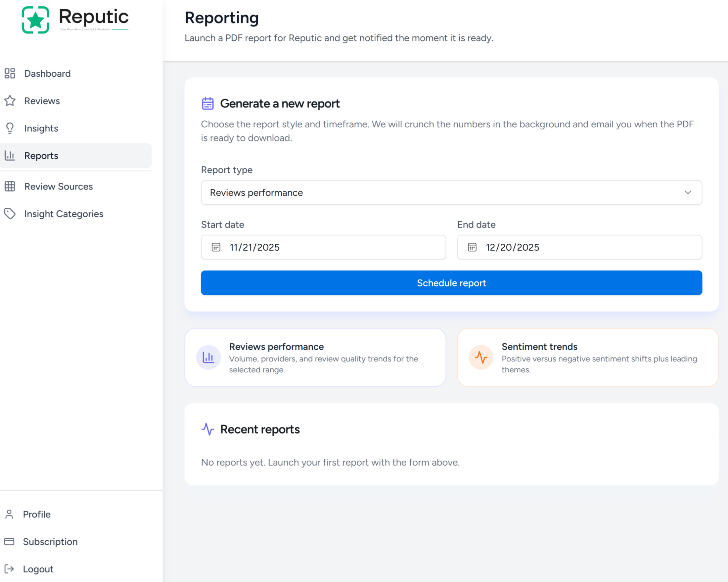Click the Subscription card icon

pos(10,542)
